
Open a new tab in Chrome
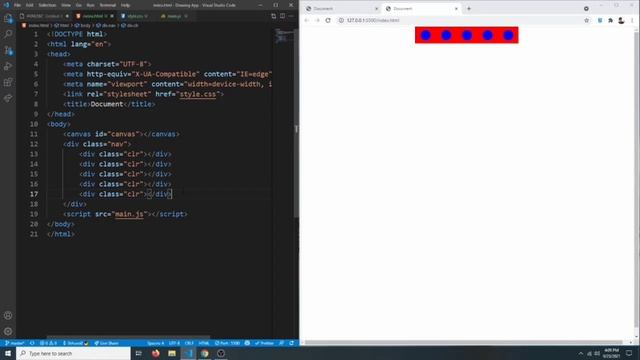tap(469, 9)
